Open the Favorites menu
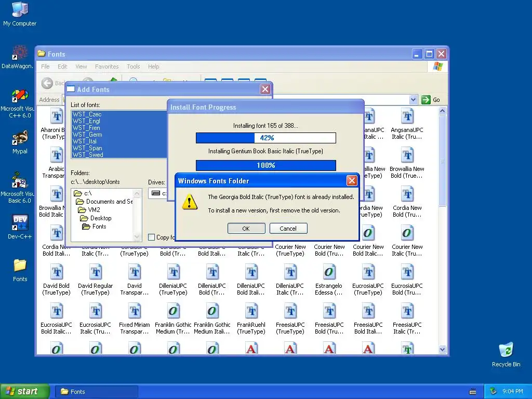Image resolution: width=532 pixels, height=399 pixels. pyautogui.click(x=107, y=66)
